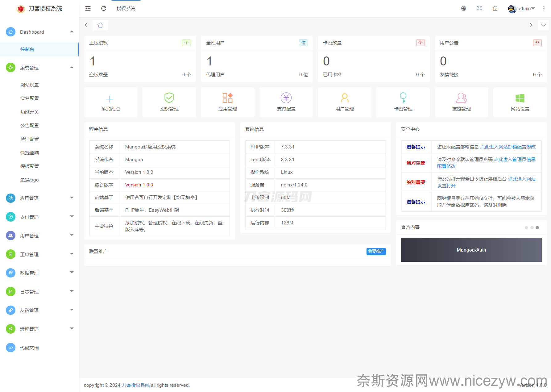Click the admin avatar picture

(512, 9)
